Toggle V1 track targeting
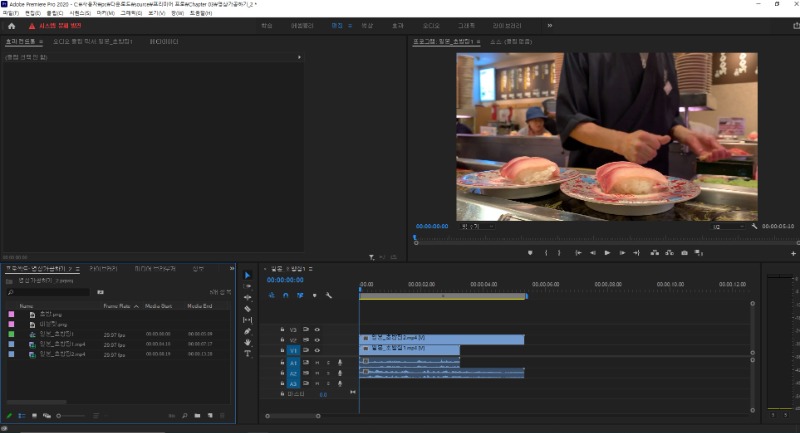The width and height of the screenshot is (800, 433). (x=293, y=350)
